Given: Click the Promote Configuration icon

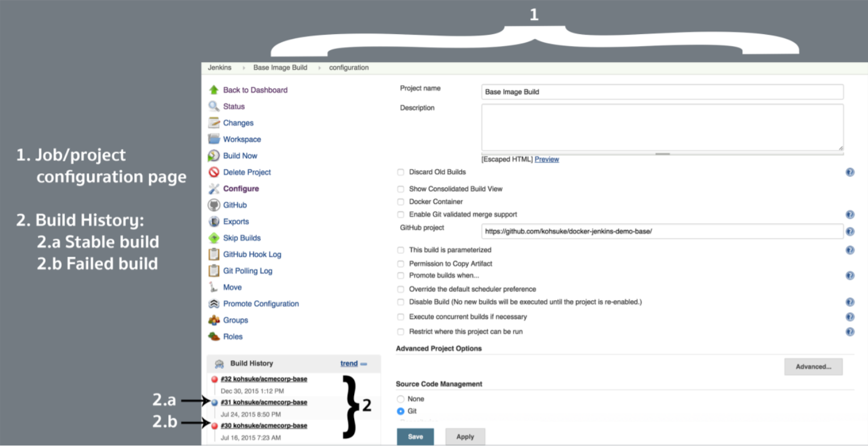Looking at the screenshot, I should point(214,304).
